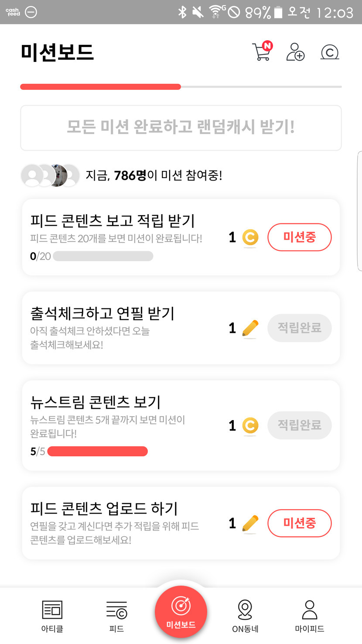Tap the add friend icon

click(x=295, y=52)
